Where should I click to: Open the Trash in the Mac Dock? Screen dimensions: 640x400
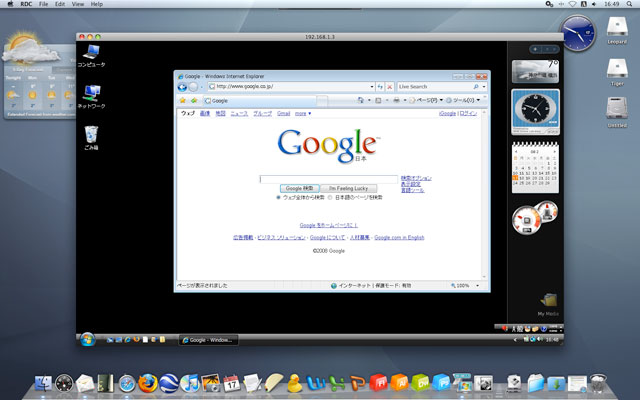598,384
